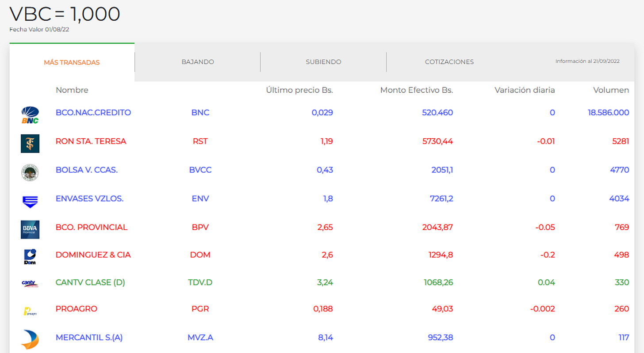
Task: Click the RST volume 5281
Action: (621, 141)
